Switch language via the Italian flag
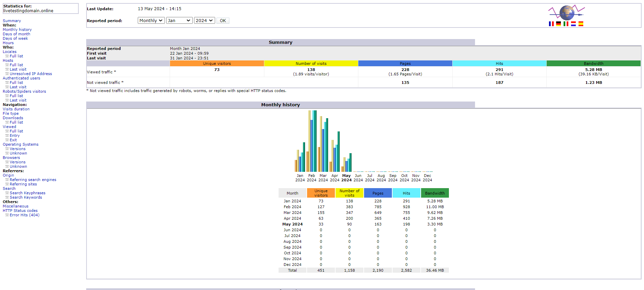Image resolution: width=644 pixels, height=290 pixels. point(566,24)
